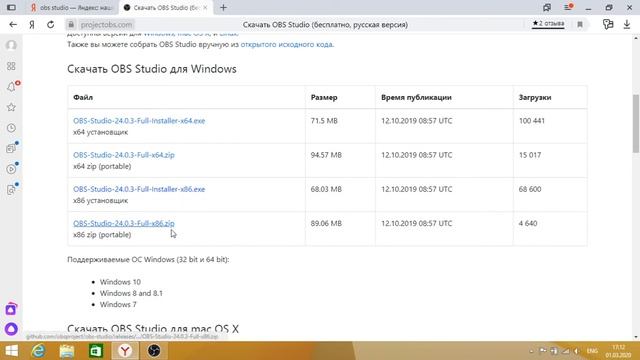Open the video play icon in sidebar
Screen dimensions: 640x360
pyautogui.click(x=11, y=169)
